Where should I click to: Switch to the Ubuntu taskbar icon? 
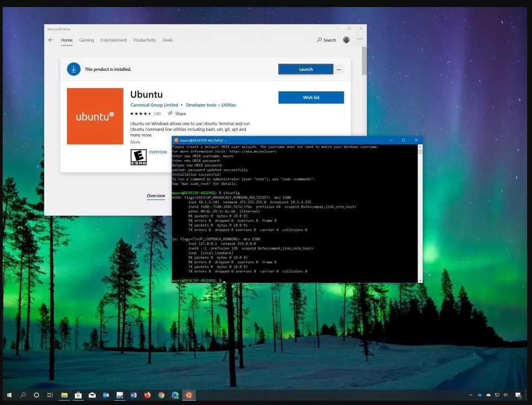coord(189,395)
